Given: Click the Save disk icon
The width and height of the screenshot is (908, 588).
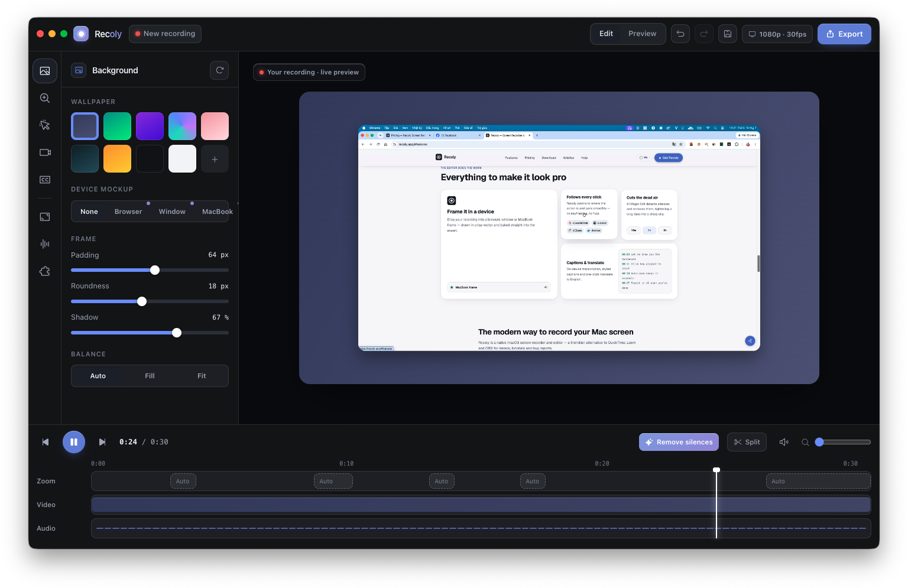Looking at the screenshot, I should coord(728,34).
